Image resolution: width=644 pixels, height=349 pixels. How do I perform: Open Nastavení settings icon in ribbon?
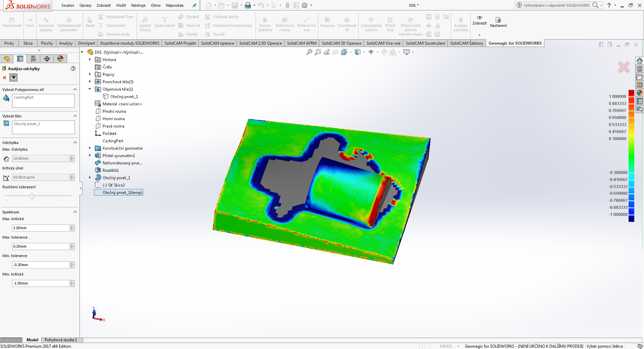(498, 20)
